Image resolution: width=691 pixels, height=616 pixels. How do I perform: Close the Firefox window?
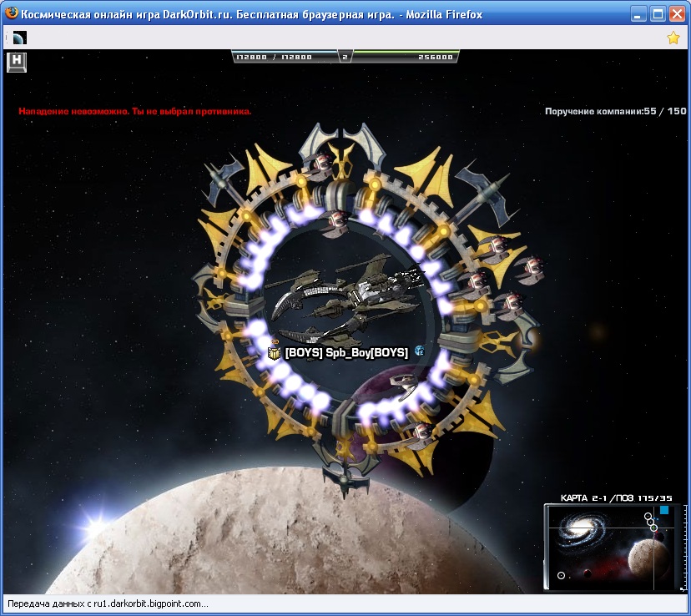(677, 14)
